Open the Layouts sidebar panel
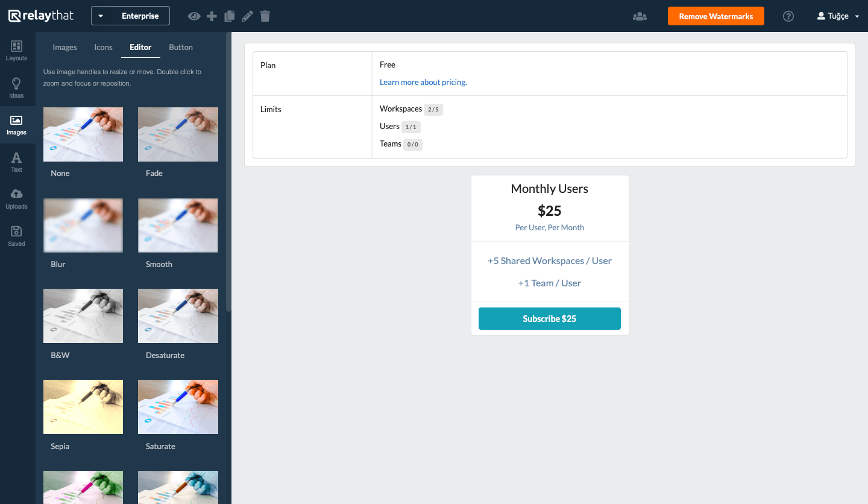The height and width of the screenshot is (504, 868). [x=16, y=51]
